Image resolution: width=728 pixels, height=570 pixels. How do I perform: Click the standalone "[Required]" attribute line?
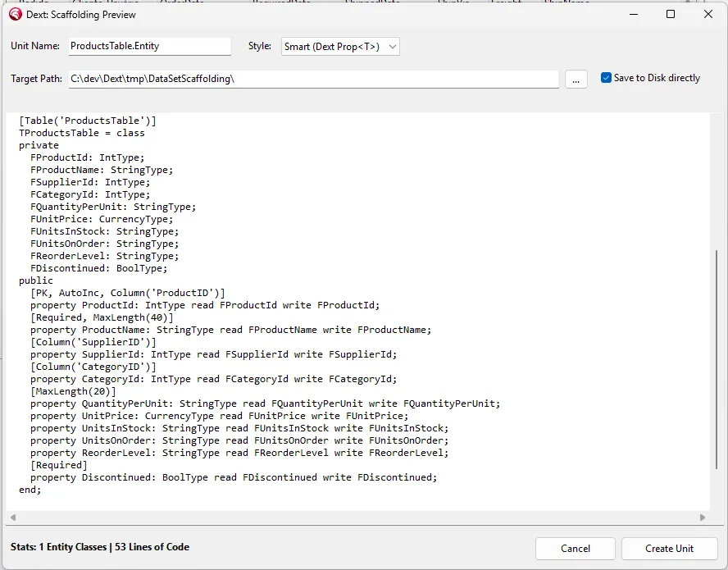tap(58, 466)
